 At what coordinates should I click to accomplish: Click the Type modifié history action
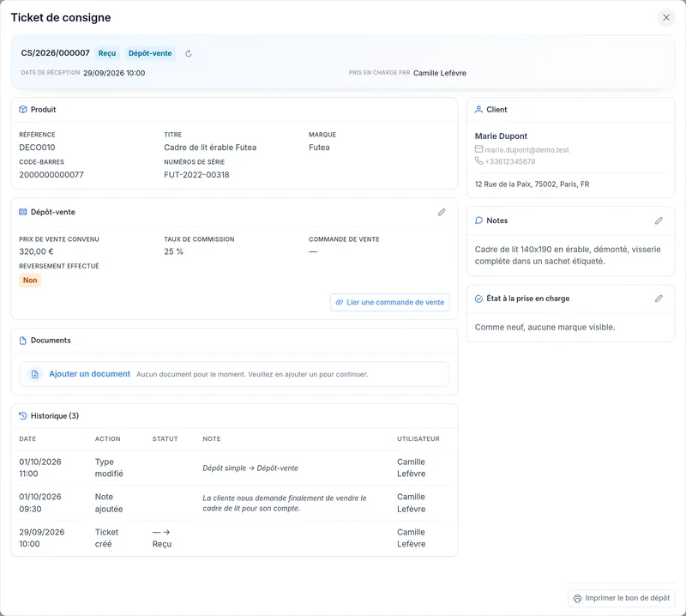click(x=109, y=468)
